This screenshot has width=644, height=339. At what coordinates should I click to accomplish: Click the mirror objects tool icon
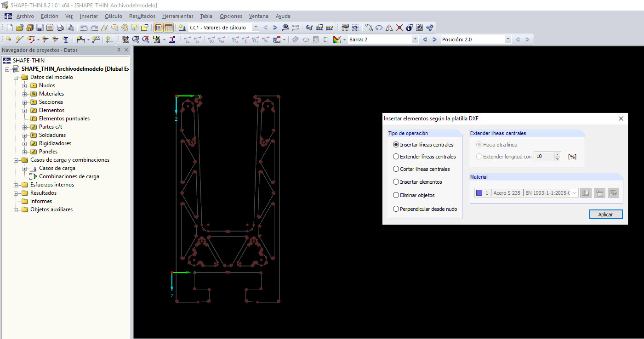click(x=389, y=28)
